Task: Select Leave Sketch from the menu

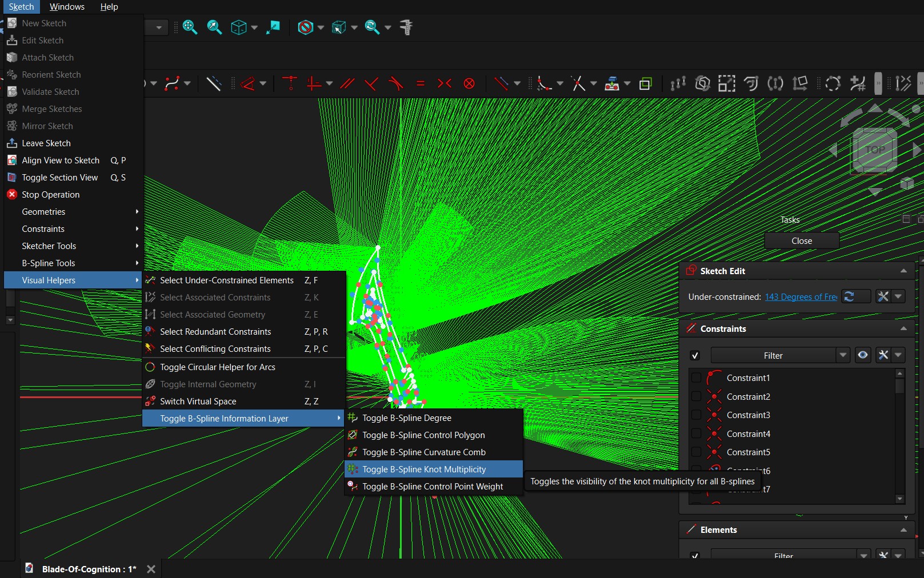Action: [x=73, y=143]
